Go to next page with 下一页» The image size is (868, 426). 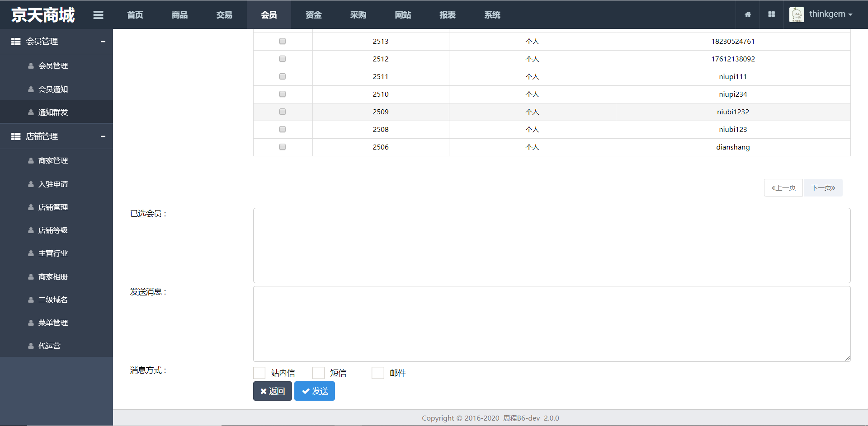click(823, 187)
